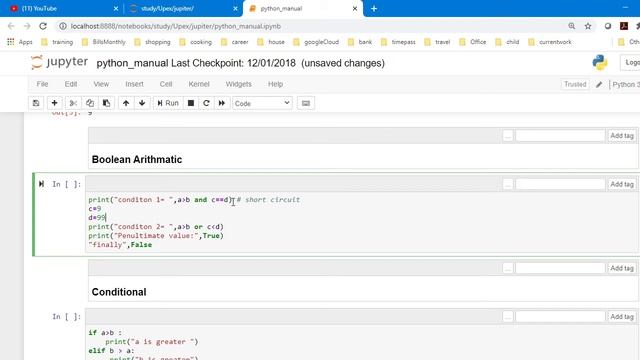The image size is (640, 360).
Task: Open the Apps bookmarks shortcut
Action: coord(20,42)
